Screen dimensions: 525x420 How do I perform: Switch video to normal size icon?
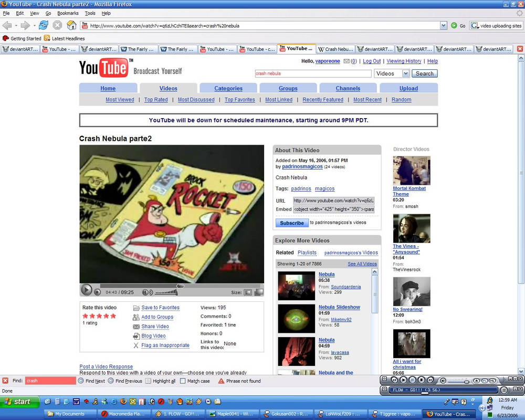coord(248,292)
